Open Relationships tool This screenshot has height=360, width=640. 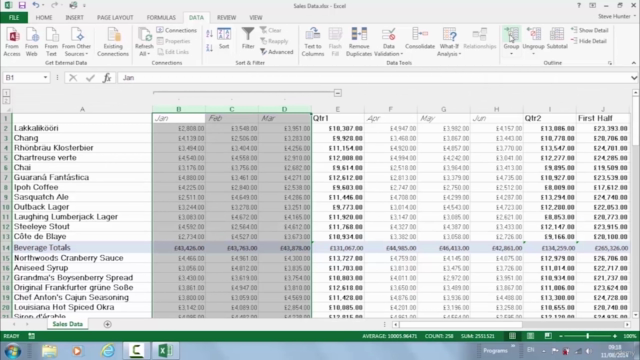[480, 38]
